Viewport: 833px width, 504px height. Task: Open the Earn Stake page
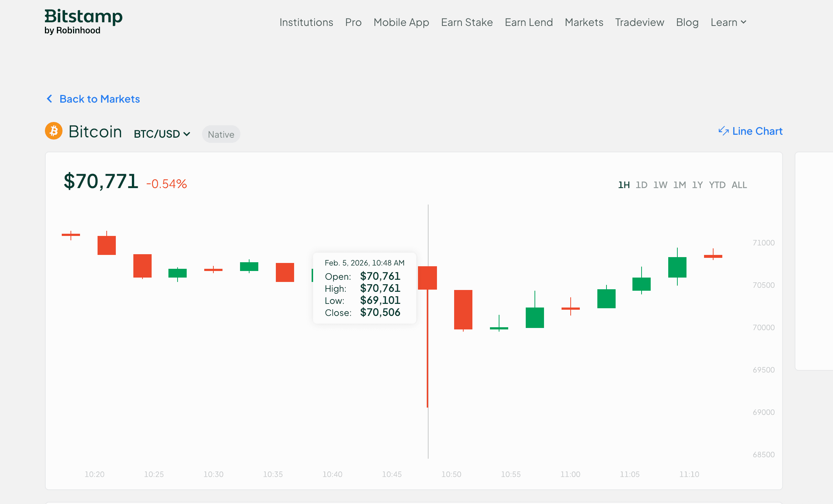coord(467,22)
